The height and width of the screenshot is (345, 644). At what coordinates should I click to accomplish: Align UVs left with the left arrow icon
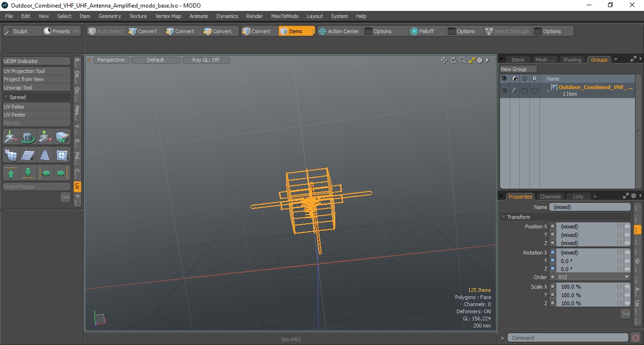coord(45,173)
